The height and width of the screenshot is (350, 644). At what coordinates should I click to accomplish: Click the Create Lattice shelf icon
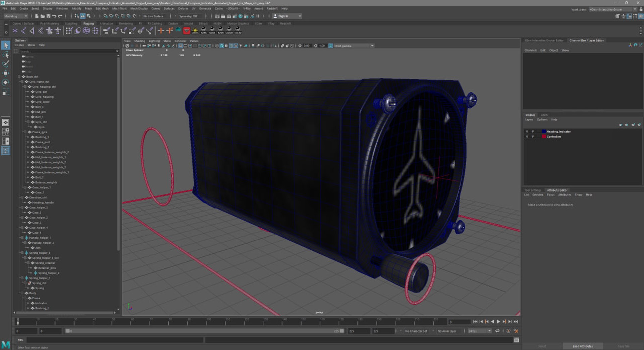click(86, 31)
